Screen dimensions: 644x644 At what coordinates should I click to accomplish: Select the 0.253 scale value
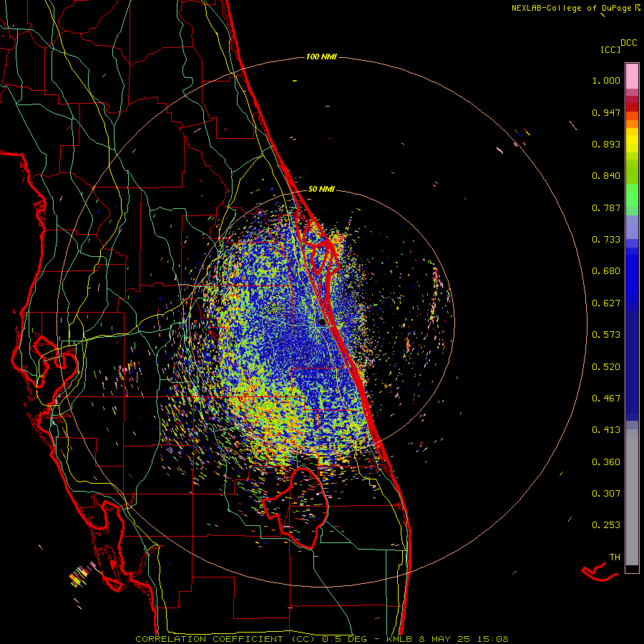pyautogui.click(x=606, y=525)
